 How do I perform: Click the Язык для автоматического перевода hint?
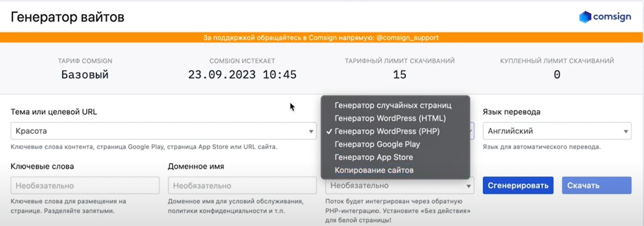541,147
